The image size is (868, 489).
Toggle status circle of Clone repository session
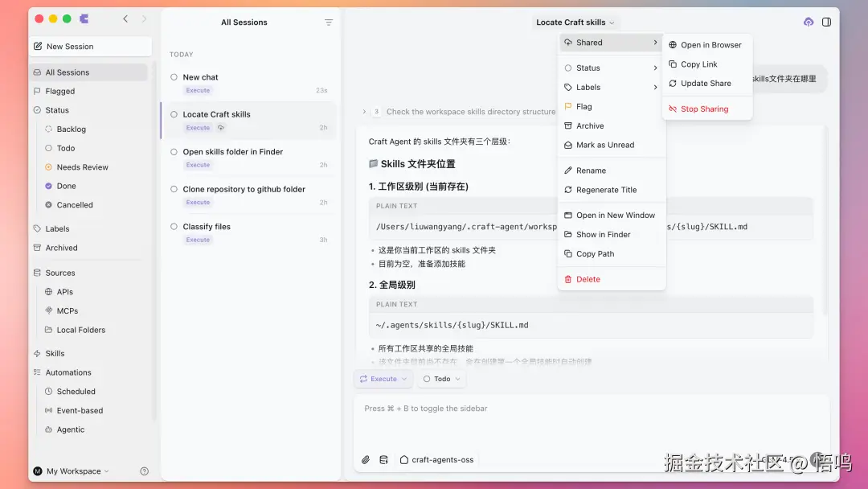[174, 189]
